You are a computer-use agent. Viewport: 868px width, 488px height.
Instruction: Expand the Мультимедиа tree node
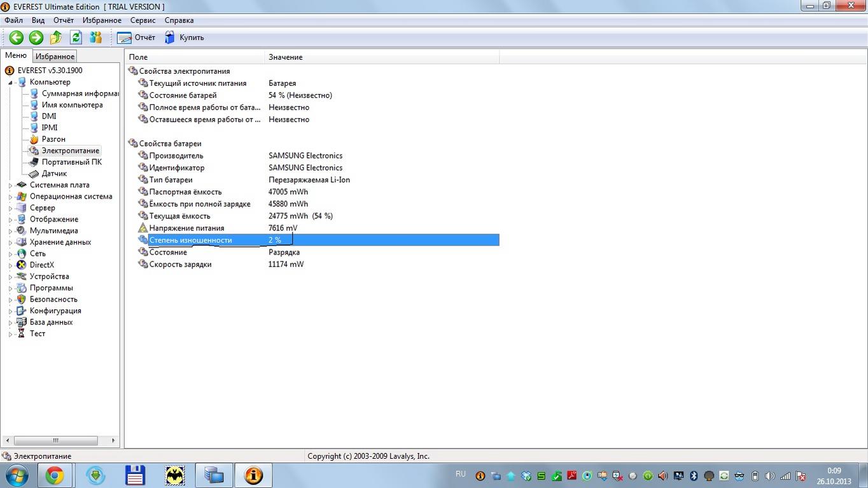10,231
